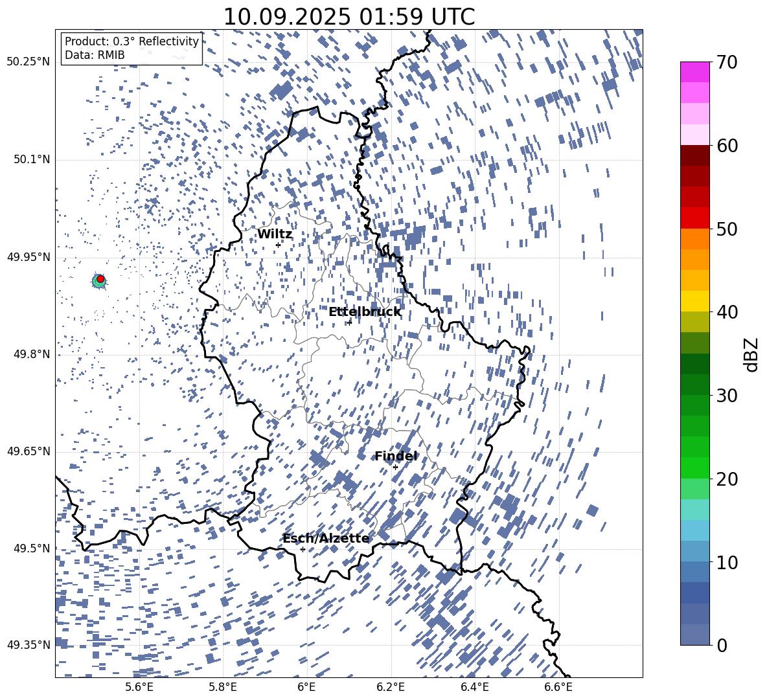This screenshot has width=767, height=700.
Task: Click the Product: 0.3° Reflectivity text
Action: click(132, 41)
